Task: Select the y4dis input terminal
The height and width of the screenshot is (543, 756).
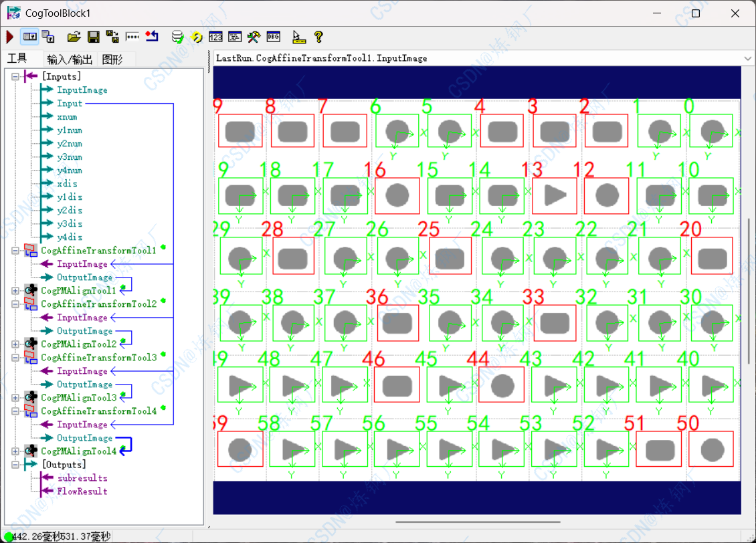Action: (70, 237)
